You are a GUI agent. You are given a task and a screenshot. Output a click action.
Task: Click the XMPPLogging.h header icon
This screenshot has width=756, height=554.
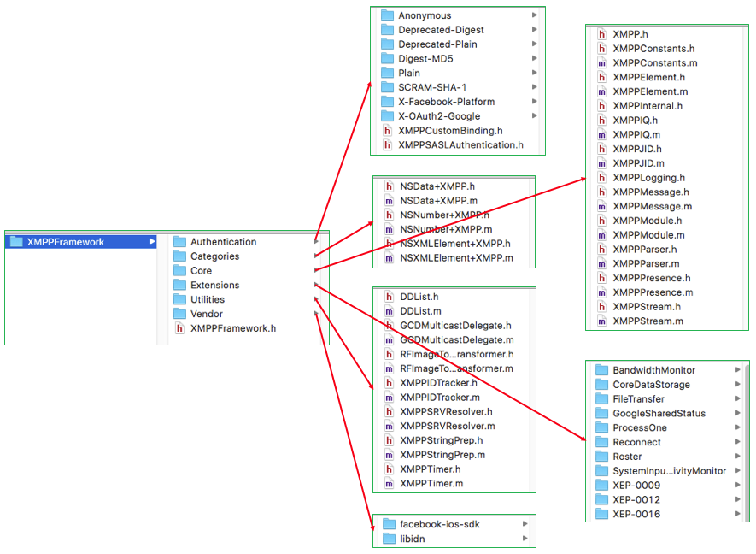pos(601,178)
